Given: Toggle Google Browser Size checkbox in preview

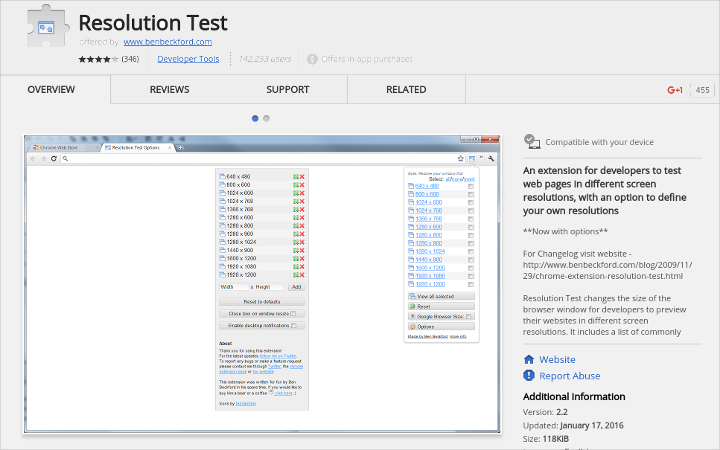Looking at the screenshot, I should (x=469, y=316).
